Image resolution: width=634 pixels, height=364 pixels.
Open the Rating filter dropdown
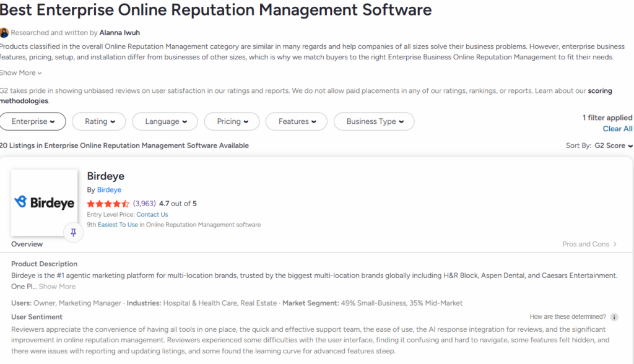[x=99, y=121]
